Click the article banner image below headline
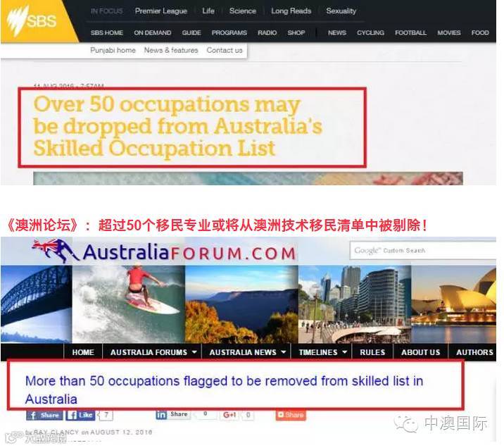The width and height of the screenshot is (504, 448). 248,178
